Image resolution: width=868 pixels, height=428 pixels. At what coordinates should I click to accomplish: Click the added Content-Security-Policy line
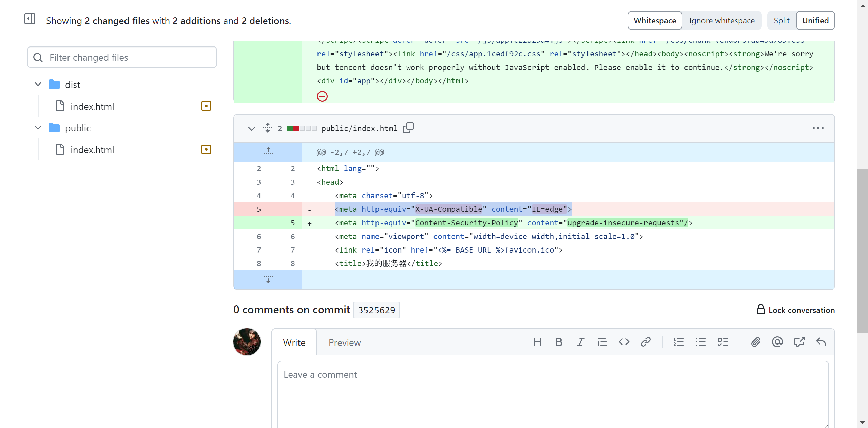[514, 223]
